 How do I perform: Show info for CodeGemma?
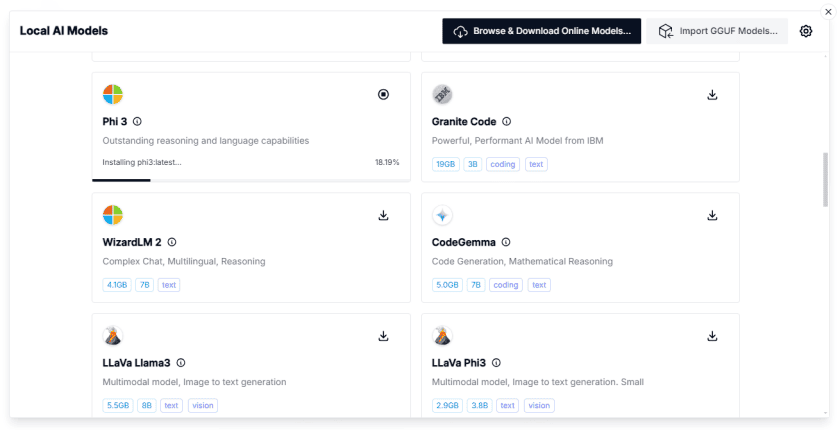point(505,242)
